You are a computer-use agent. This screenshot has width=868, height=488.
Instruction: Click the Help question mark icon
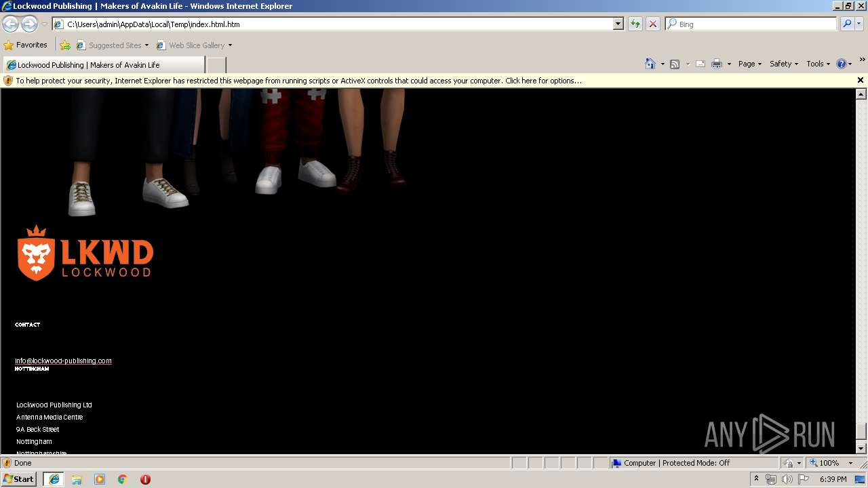coord(842,64)
